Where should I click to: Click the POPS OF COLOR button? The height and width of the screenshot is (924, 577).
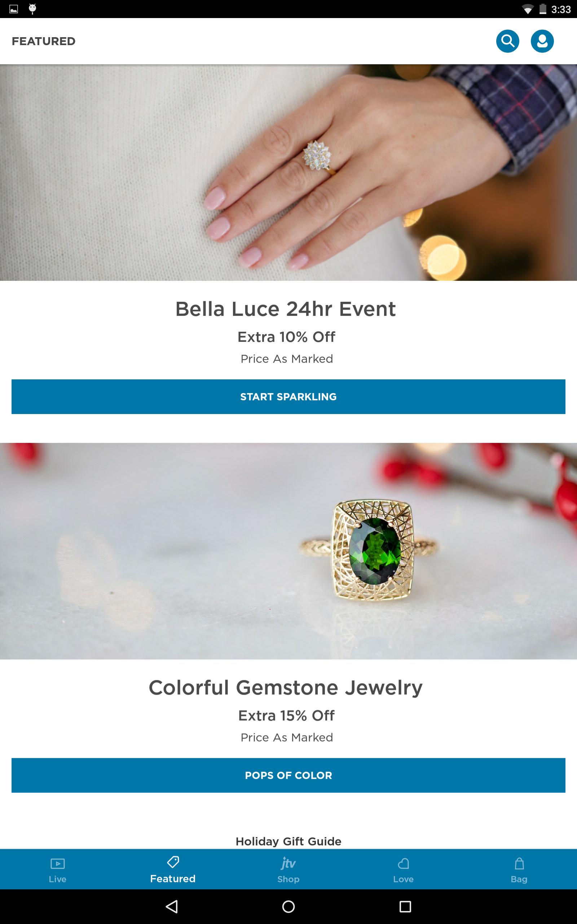pyautogui.click(x=288, y=775)
